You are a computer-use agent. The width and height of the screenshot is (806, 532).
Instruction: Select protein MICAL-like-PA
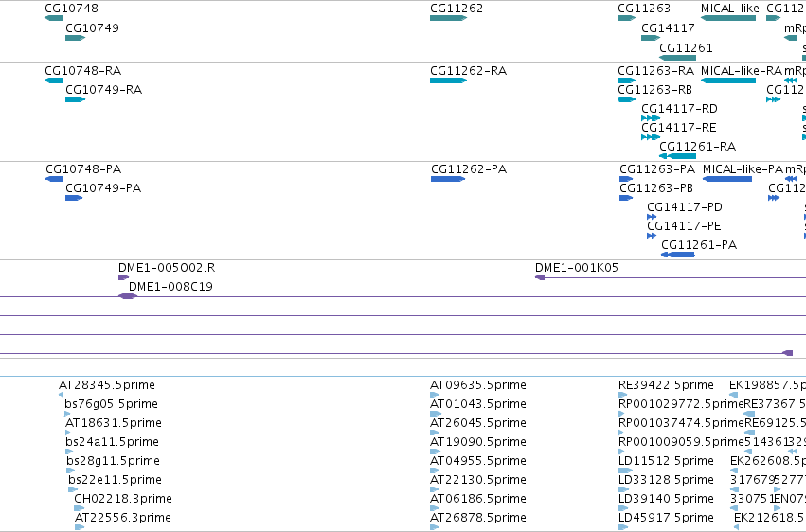coord(726,179)
